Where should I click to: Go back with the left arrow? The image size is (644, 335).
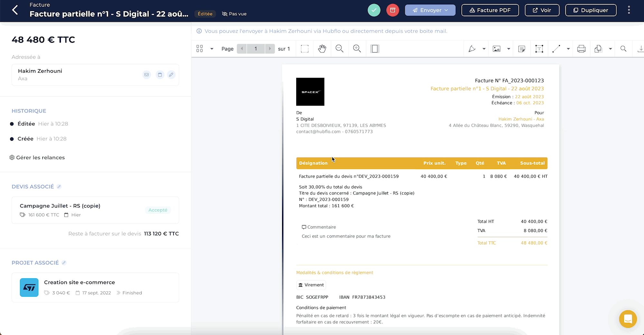(x=15, y=10)
